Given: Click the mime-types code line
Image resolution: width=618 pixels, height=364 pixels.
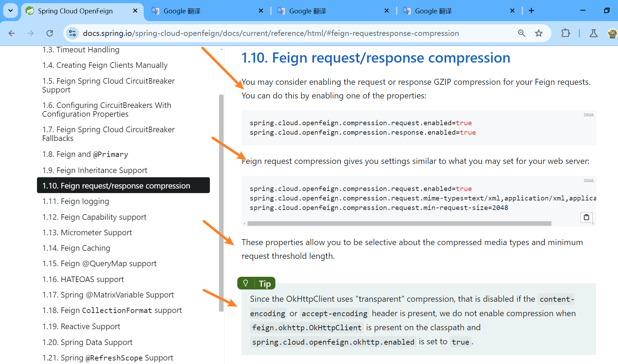Looking at the screenshot, I should pos(423,198).
